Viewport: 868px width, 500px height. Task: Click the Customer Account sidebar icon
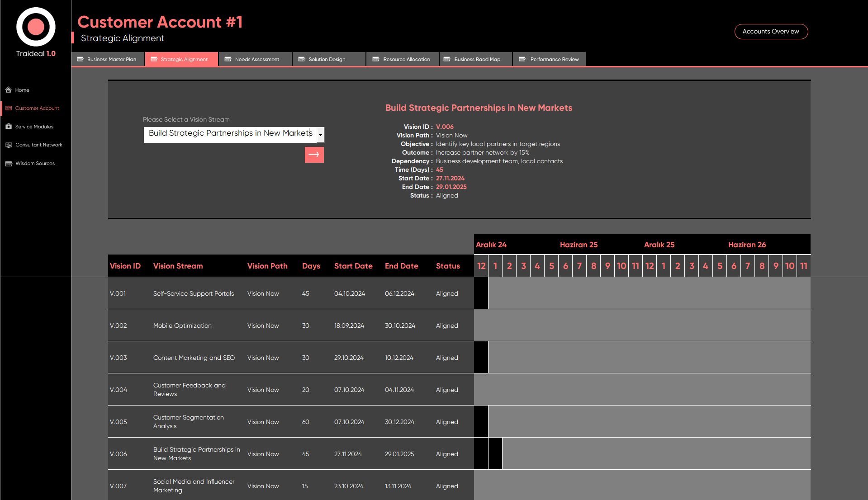click(x=9, y=108)
